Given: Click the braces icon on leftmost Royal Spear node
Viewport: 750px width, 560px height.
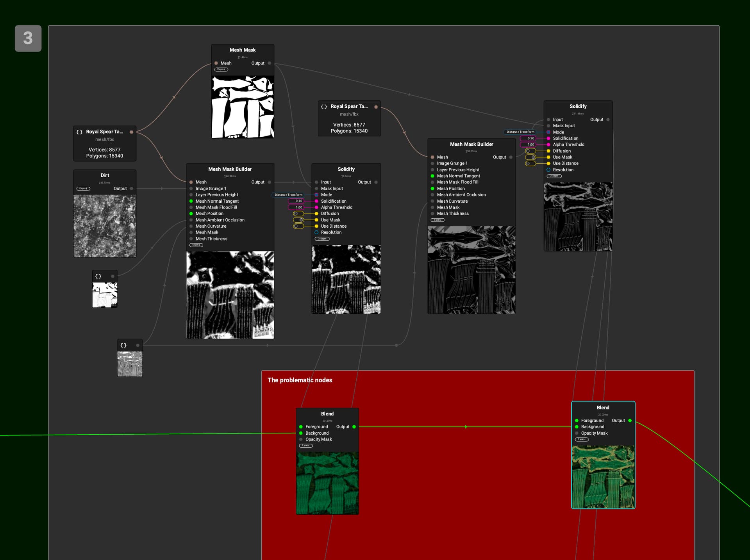Looking at the screenshot, I should point(79,132).
